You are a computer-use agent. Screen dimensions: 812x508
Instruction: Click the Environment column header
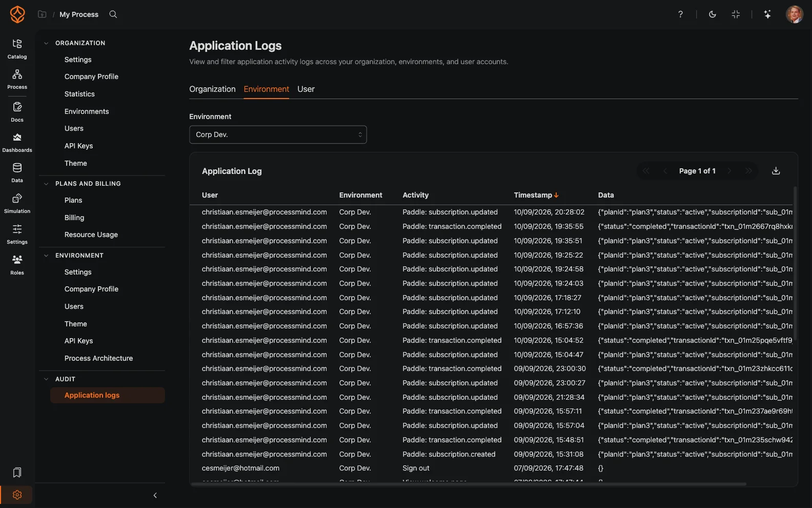coord(360,195)
